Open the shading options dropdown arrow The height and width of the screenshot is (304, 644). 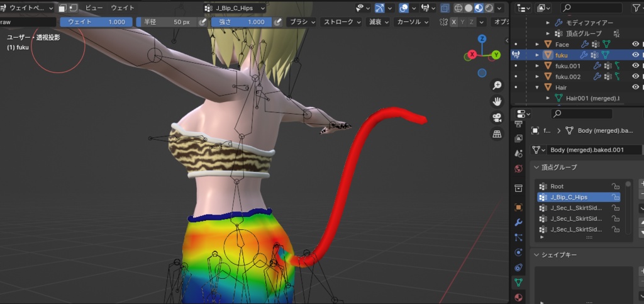pos(500,8)
